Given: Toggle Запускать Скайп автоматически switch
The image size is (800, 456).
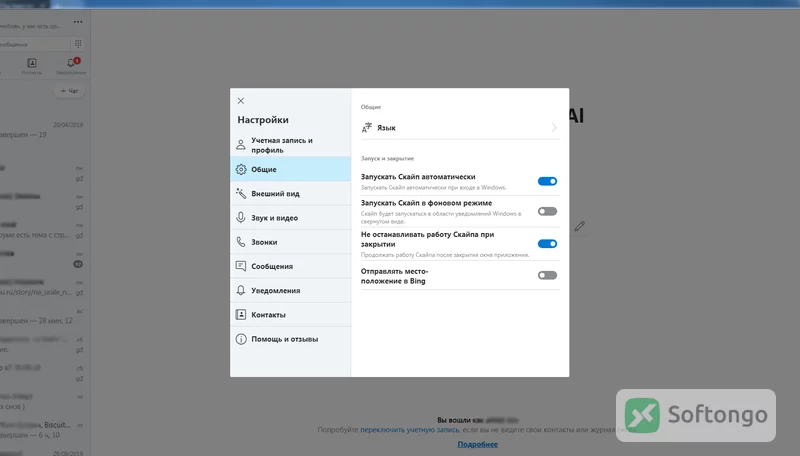Looking at the screenshot, I should (x=547, y=181).
